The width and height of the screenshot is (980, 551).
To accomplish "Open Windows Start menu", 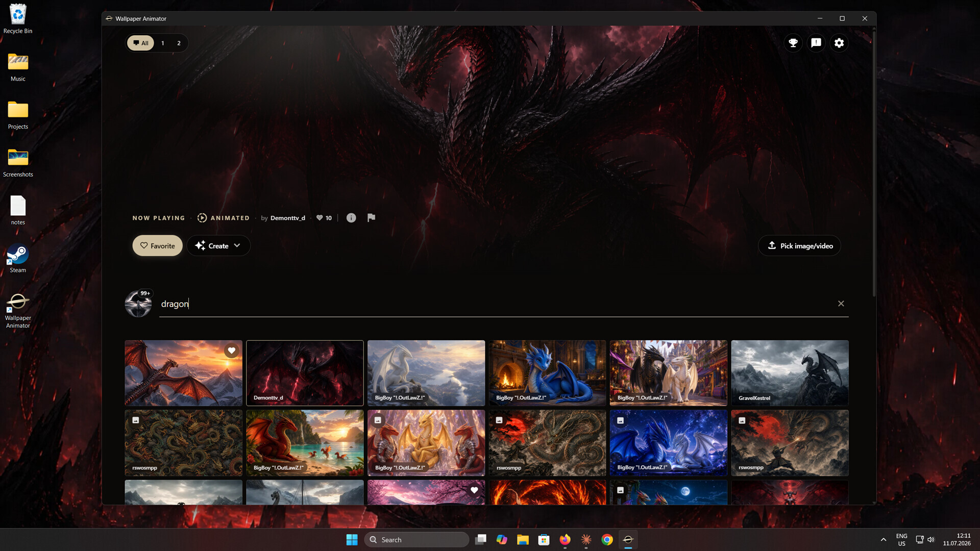I will click(x=352, y=540).
